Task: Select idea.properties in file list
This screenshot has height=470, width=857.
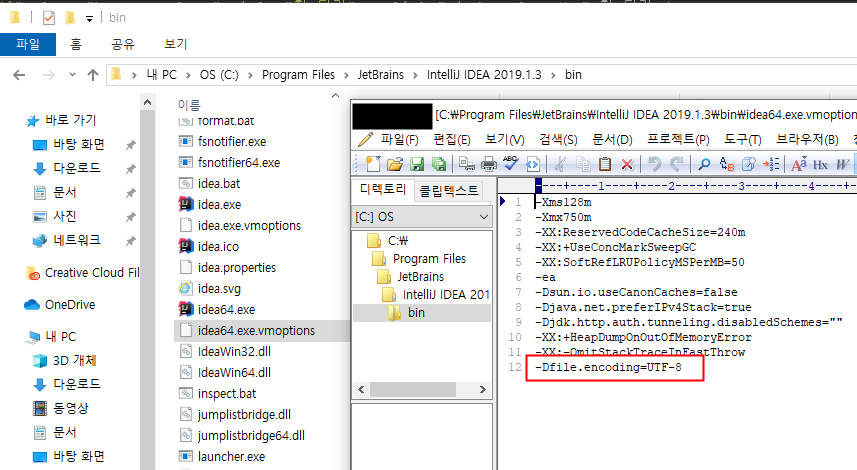Action: [237, 268]
